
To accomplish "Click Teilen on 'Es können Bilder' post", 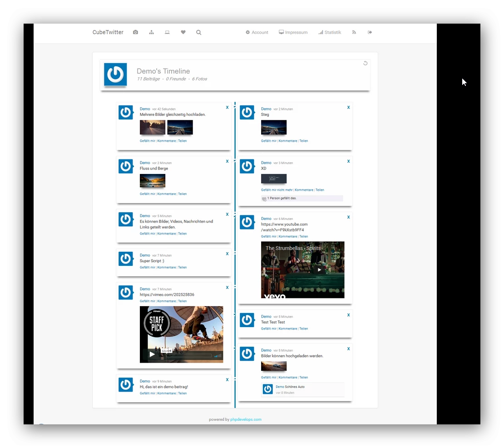I will click(x=182, y=234).
